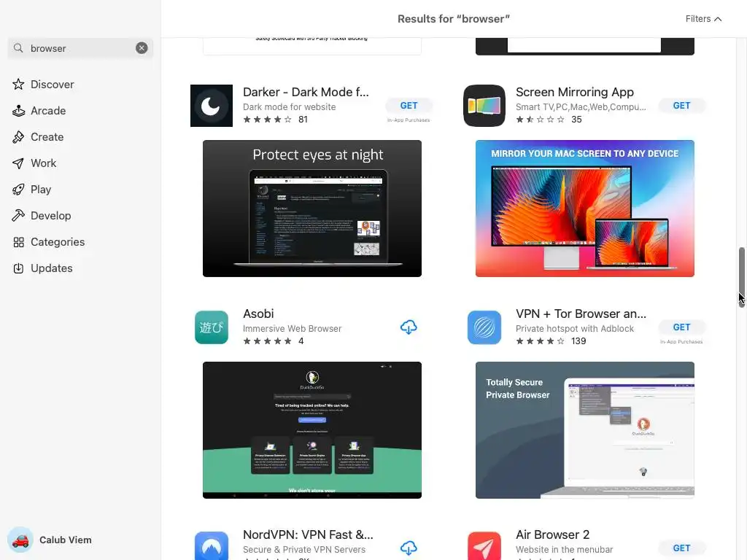The width and height of the screenshot is (747, 560).
Task: Click the Calub Viem car avatar
Action: pyautogui.click(x=20, y=540)
